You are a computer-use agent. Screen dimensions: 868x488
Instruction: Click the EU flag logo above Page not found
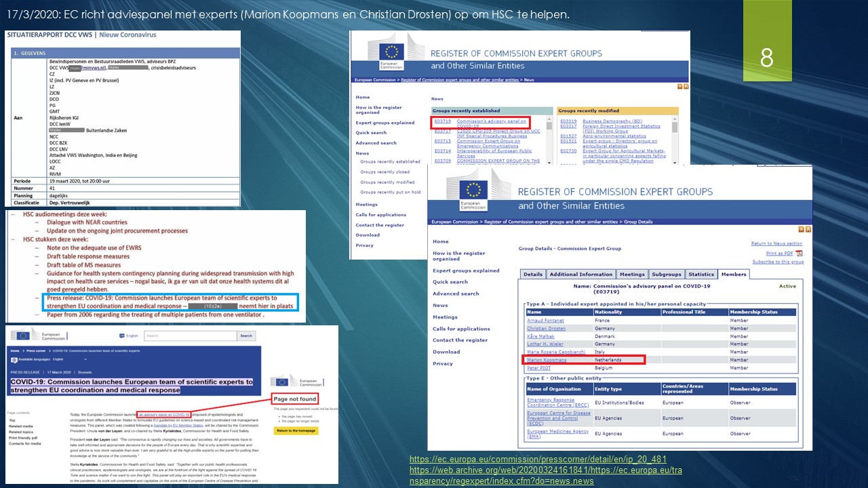pyautogui.click(x=281, y=382)
